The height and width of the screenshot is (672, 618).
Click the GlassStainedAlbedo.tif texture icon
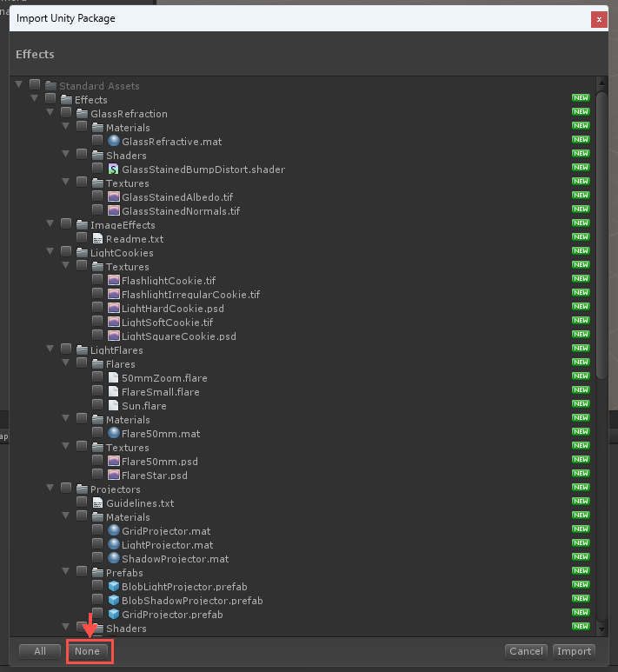click(114, 196)
